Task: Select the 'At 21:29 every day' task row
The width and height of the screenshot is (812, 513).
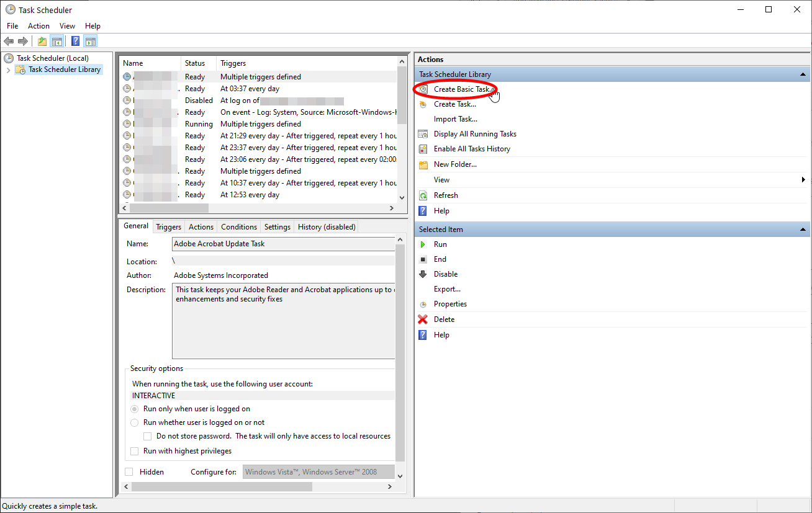Action: pos(258,136)
